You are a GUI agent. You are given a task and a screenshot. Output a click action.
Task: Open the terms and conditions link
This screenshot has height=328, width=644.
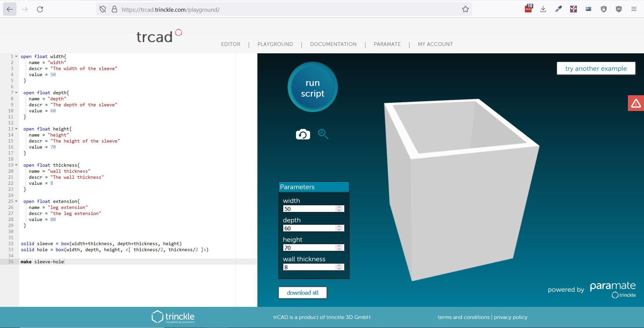tap(463, 317)
